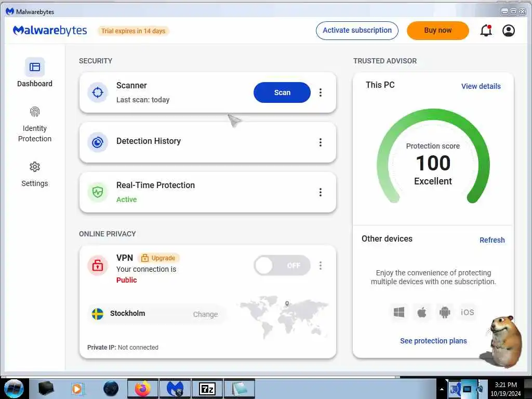Click the Malwarebytes logo in header
Viewport: 532px width, 399px height.
point(50,31)
